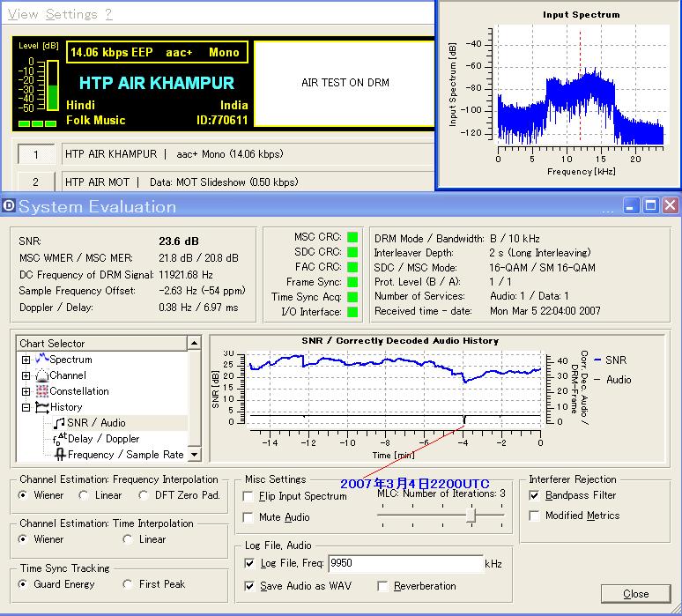Click the Chart Selector scroll up arrow
The height and width of the screenshot is (616, 682).
[195, 343]
